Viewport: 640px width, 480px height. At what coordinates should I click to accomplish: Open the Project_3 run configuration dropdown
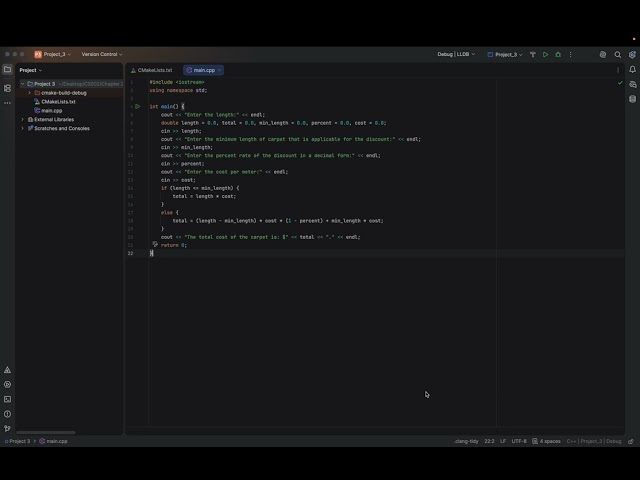(505, 54)
